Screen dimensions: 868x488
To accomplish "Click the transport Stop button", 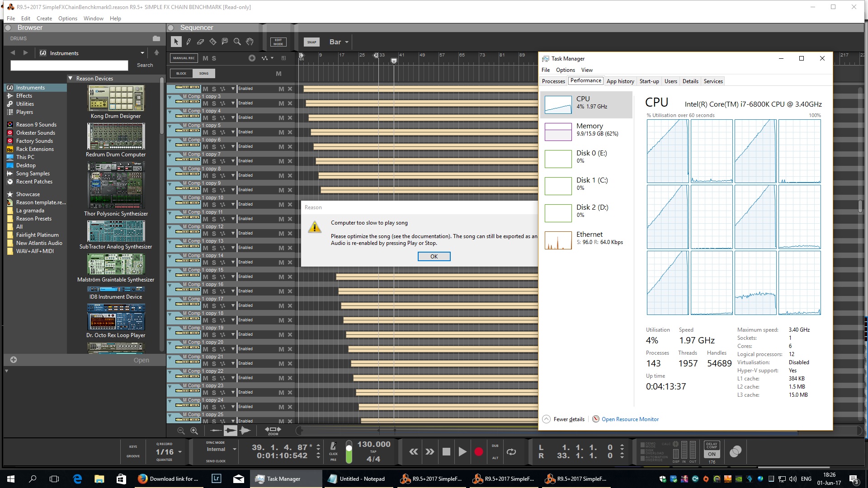I will click(x=446, y=451).
